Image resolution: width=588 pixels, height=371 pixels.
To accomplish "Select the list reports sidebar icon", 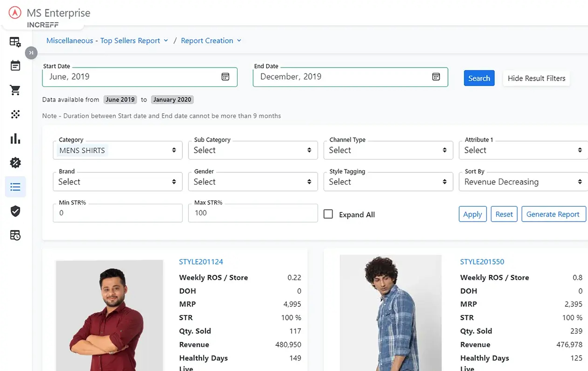I will point(15,187).
